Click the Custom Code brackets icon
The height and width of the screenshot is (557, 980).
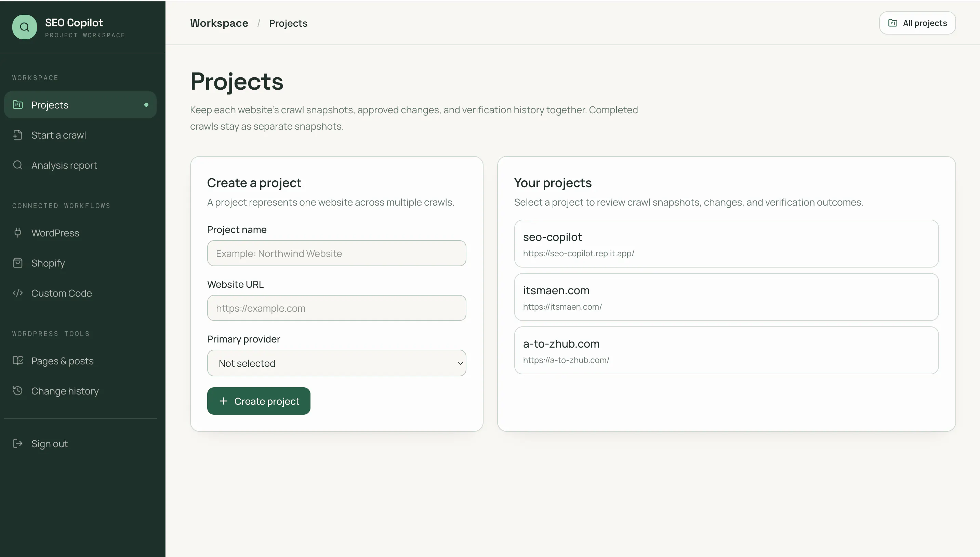click(17, 293)
